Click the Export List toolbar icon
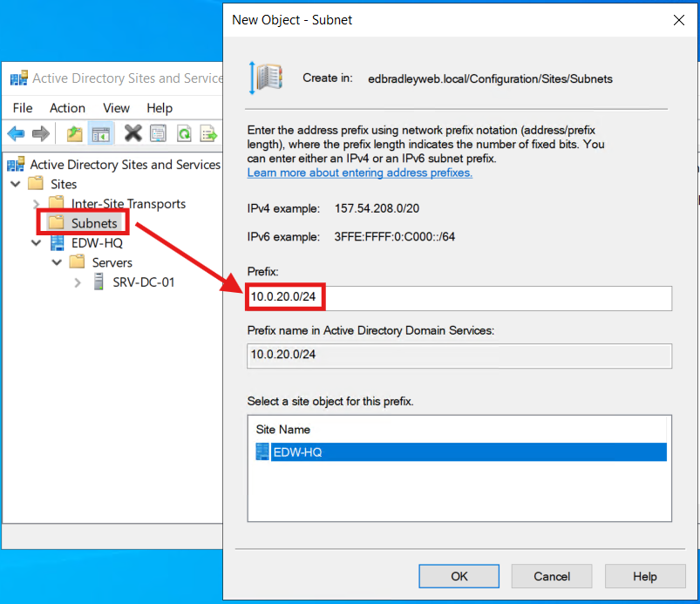Image resolution: width=700 pixels, height=604 pixels. pos(208,132)
